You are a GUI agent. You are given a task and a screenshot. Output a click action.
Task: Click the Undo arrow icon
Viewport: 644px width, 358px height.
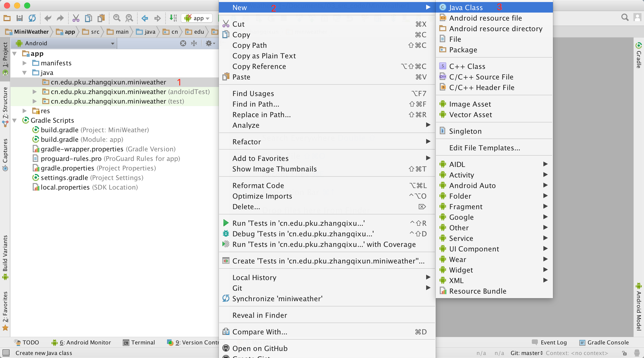click(48, 18)
